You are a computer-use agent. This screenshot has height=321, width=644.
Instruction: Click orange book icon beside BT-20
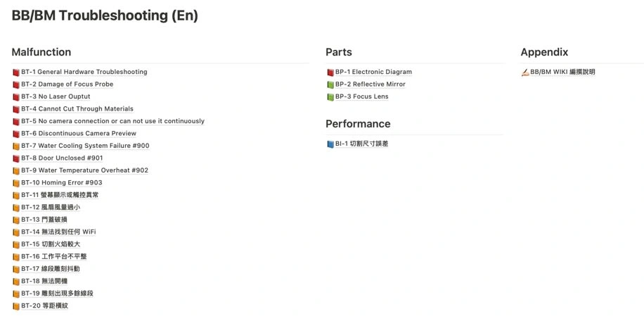16,306
